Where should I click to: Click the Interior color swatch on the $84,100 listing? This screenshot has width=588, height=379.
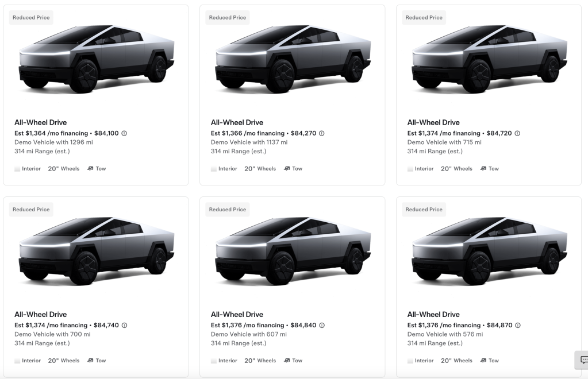tap(17, 169)
